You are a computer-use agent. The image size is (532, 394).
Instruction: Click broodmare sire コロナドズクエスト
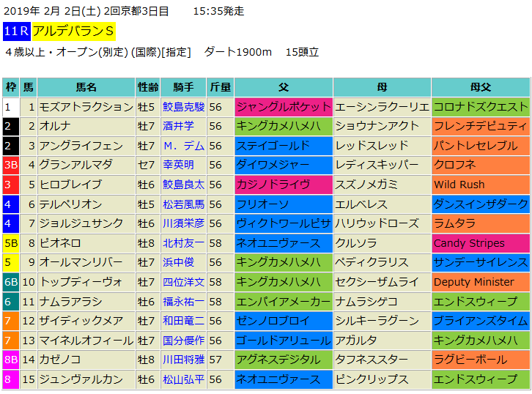click(x=481, y=107)
